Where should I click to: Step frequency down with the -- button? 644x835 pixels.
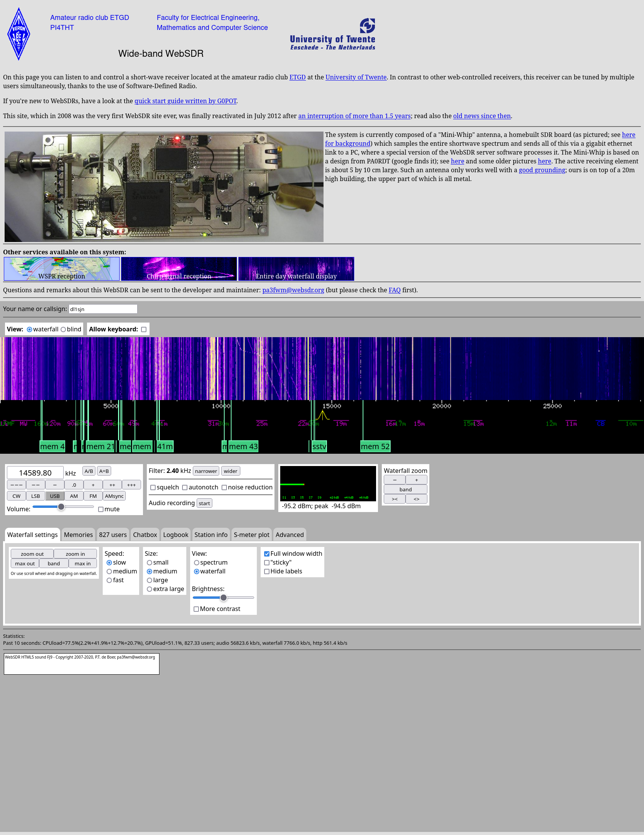(36, 485)
